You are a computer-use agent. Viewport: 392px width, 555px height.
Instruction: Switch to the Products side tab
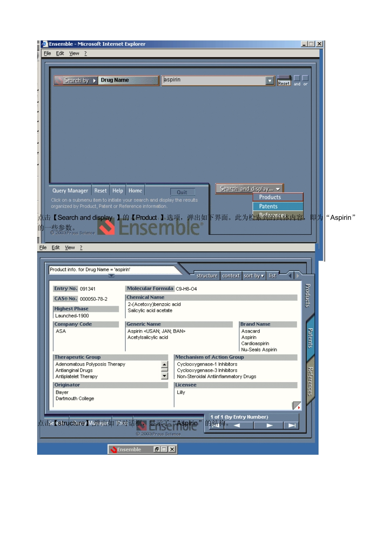pos(308,295)
